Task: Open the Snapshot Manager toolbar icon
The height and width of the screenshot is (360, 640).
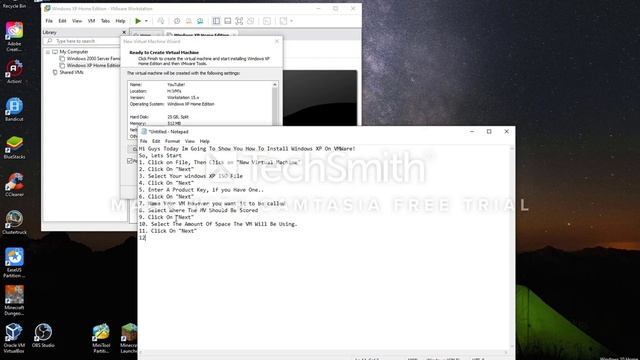Action: 200,21
